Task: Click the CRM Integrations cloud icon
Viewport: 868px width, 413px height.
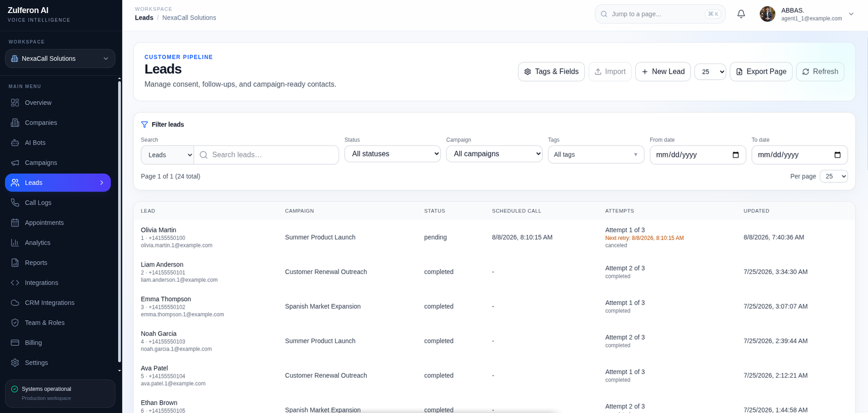Action: pyautogui.click(x=15, y=303)
